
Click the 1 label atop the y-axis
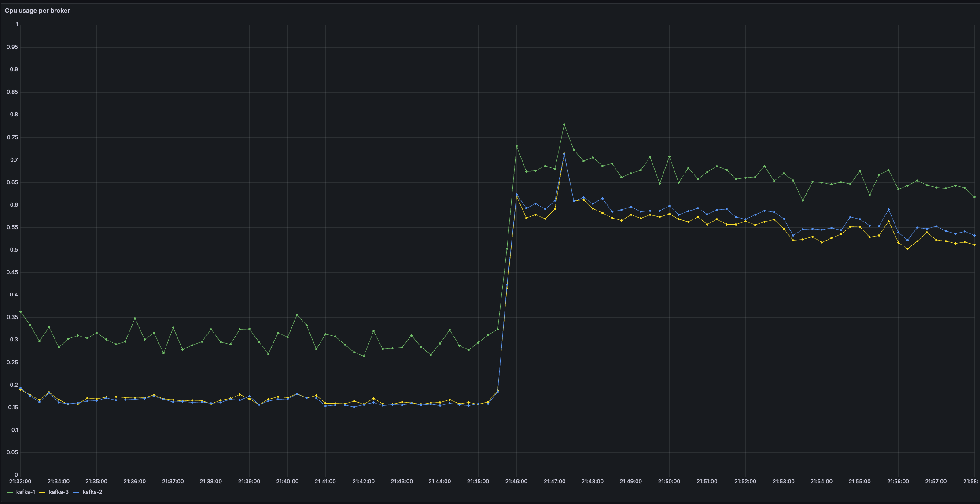(17, 25)
